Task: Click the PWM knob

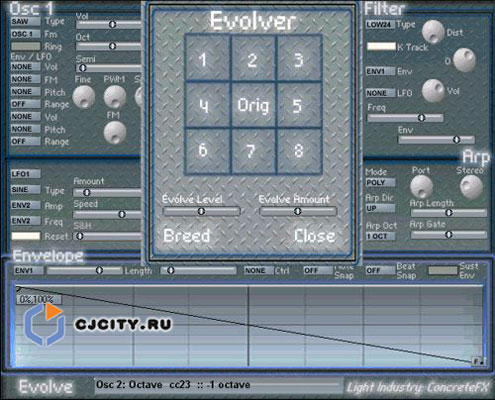Action: [x=115, y=97]
